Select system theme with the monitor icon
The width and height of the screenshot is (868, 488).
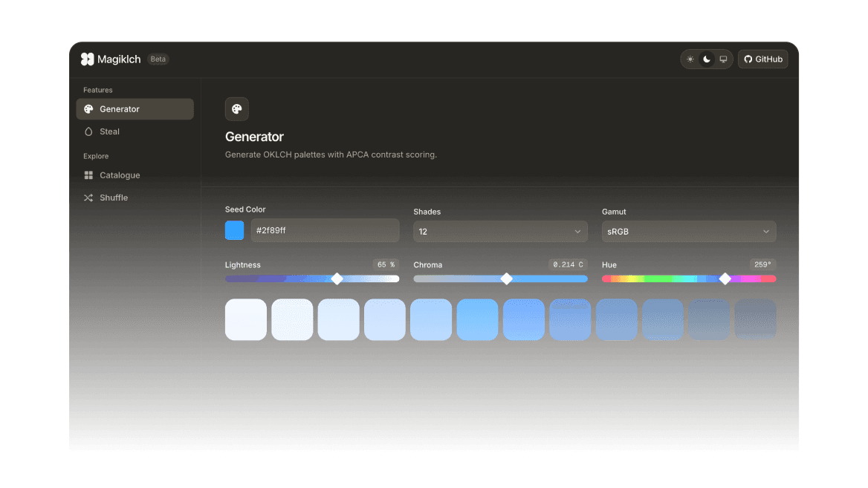point(723,59)
